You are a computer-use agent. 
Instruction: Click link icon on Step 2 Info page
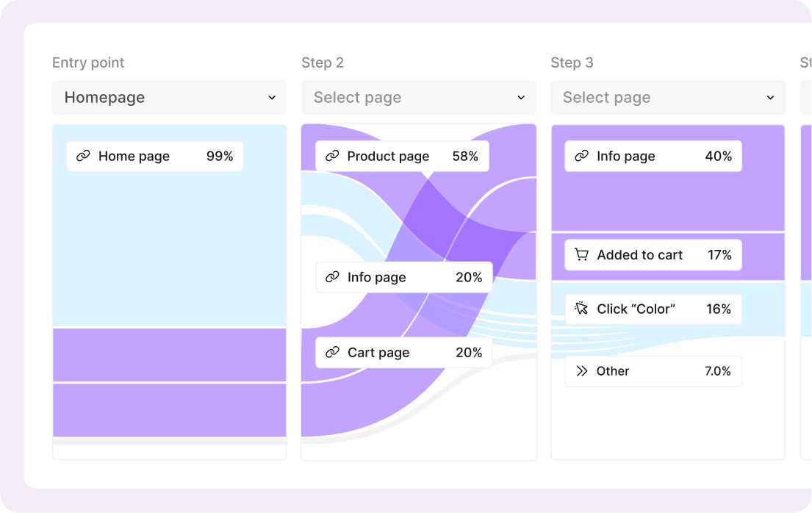[x=332, y=277]
